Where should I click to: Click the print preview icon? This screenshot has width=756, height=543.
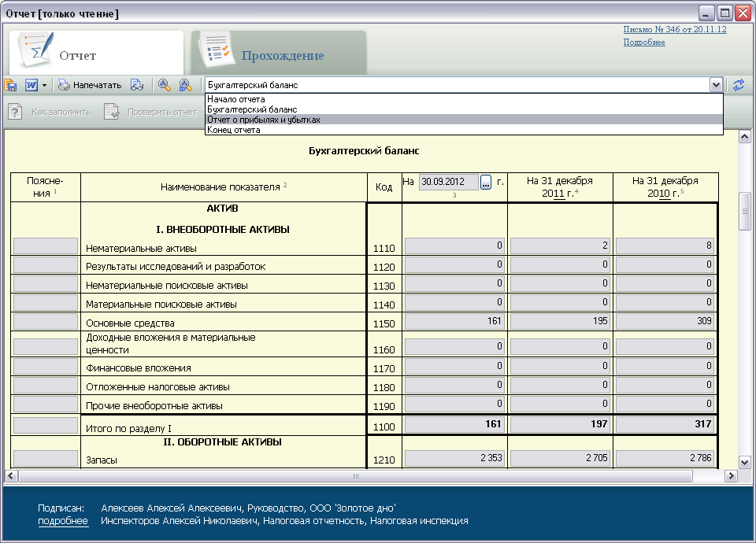coord(137,85)
